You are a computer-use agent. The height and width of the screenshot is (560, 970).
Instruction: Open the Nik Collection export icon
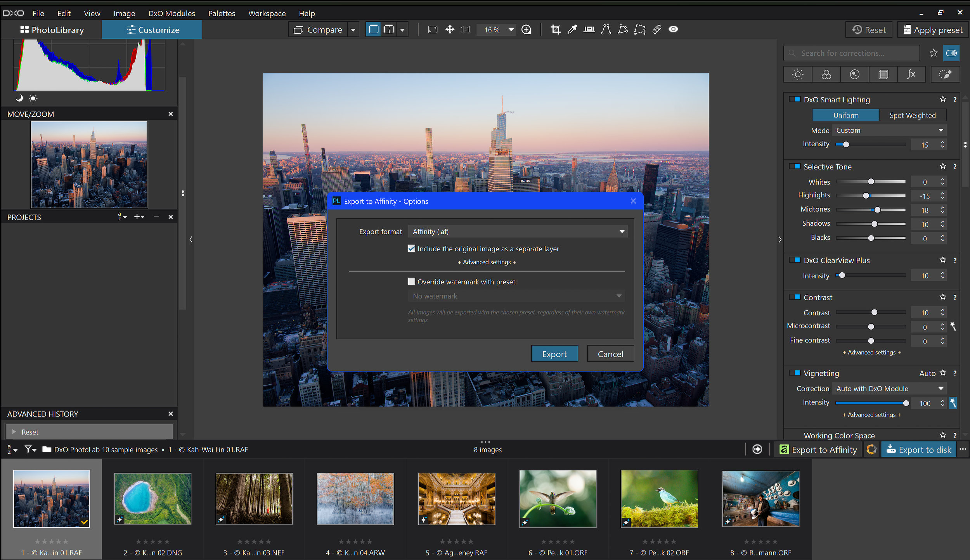pos(871,449)
